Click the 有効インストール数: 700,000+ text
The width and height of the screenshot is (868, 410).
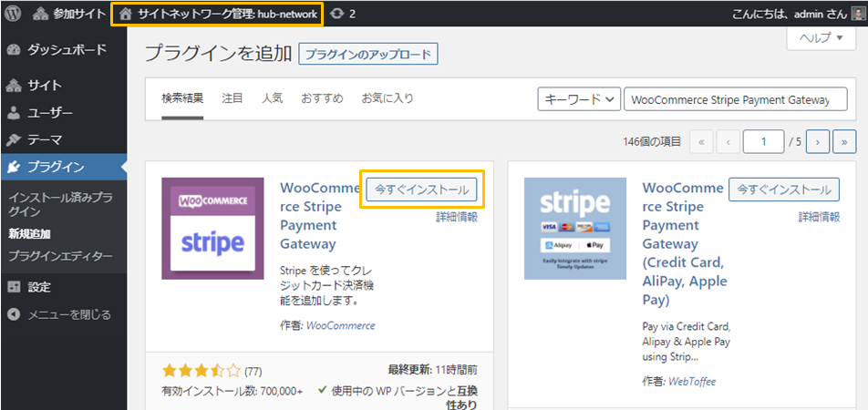coord(232,391)
